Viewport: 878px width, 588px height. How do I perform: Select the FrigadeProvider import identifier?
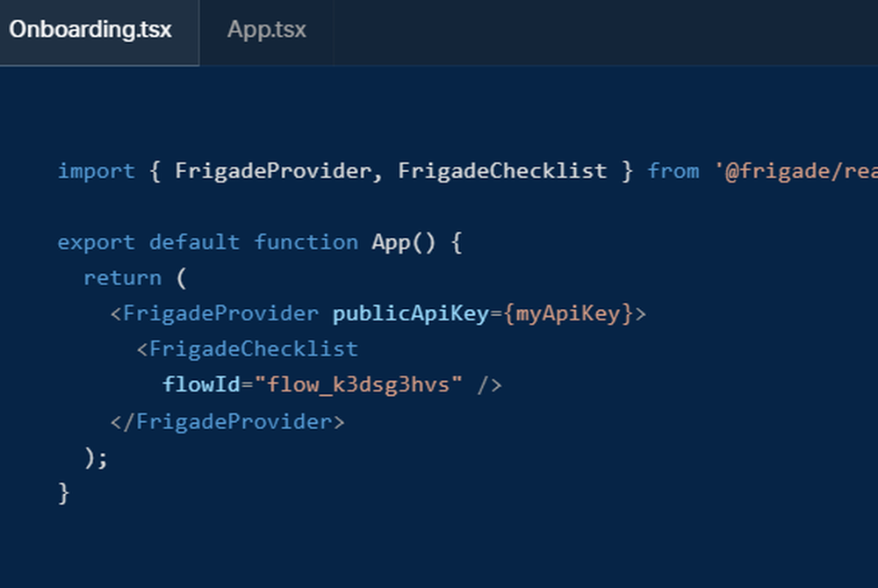pyautogui.click(x=273, y=171)
